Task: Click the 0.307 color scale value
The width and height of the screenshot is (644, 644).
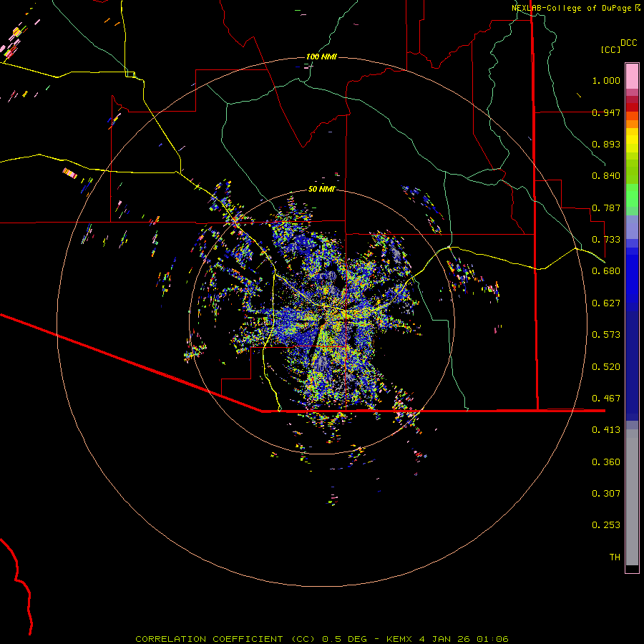Action: [x=606, y=494]
